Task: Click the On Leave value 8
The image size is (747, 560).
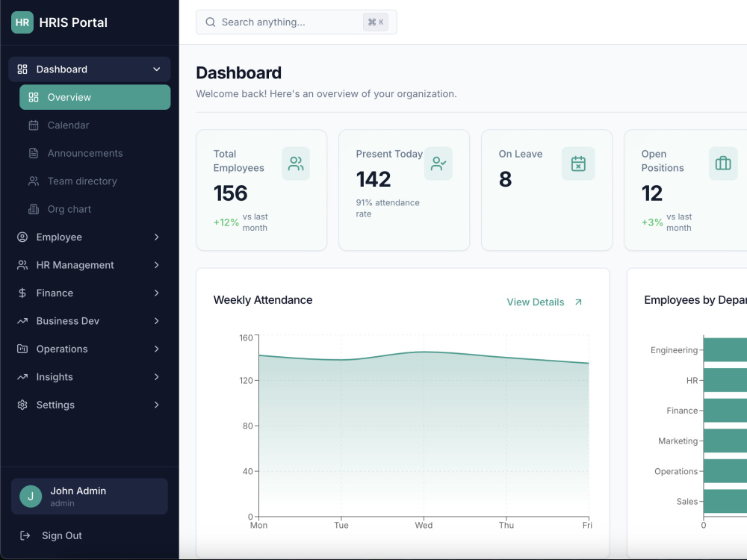Action: click(506, 179)
